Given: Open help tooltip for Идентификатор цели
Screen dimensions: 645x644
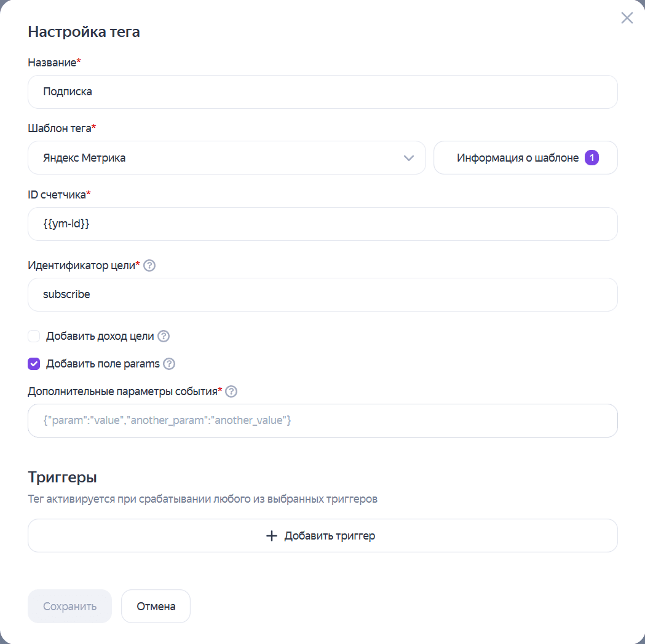Looking at the screenshot, I should tap(151, 265).
